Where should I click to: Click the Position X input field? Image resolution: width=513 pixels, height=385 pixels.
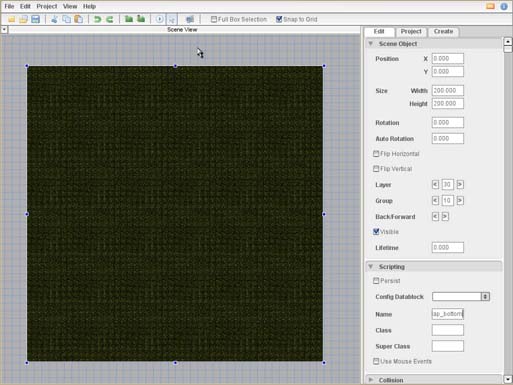pos(448,58)
